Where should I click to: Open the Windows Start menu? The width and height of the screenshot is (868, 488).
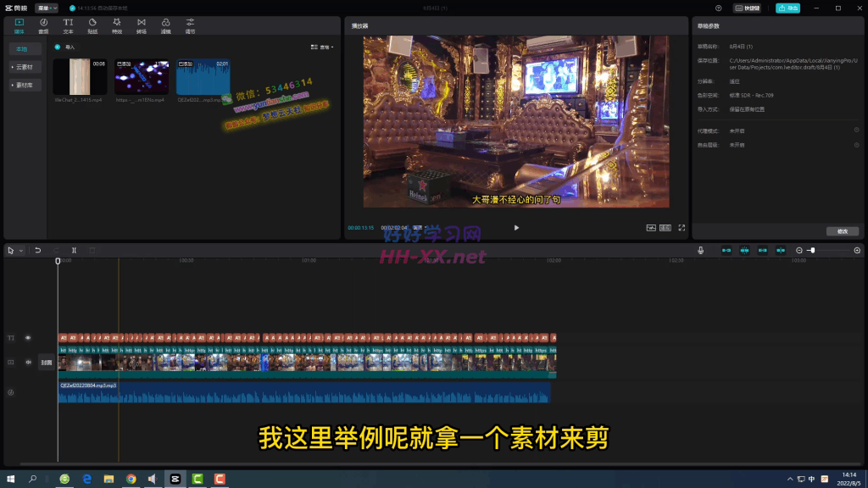(x=10, y=479)
